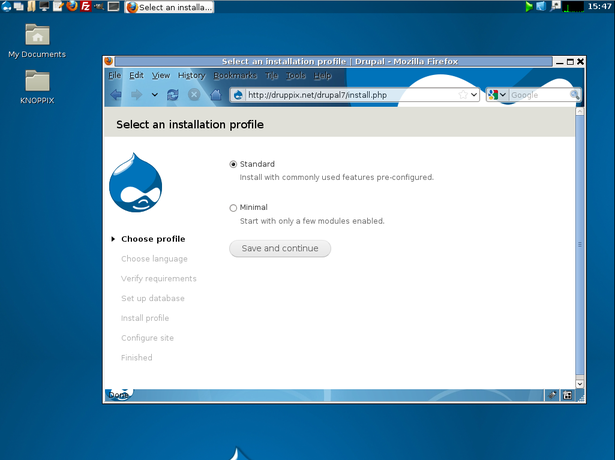Open the text editor notepad icon in taskbar
The height and width of the screenshot is (460, 615).
[58, 6]
